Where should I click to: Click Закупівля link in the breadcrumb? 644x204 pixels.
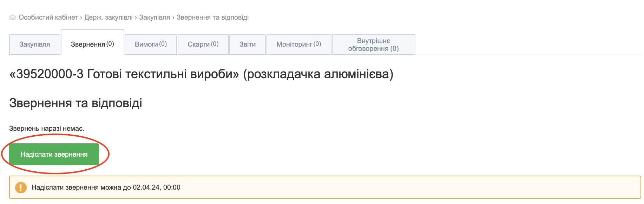(x=155, y=18)
